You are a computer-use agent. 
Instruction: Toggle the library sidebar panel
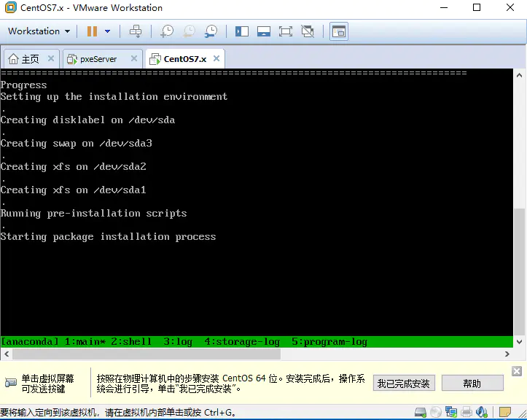pyautogui.click(x=242, y=31)
